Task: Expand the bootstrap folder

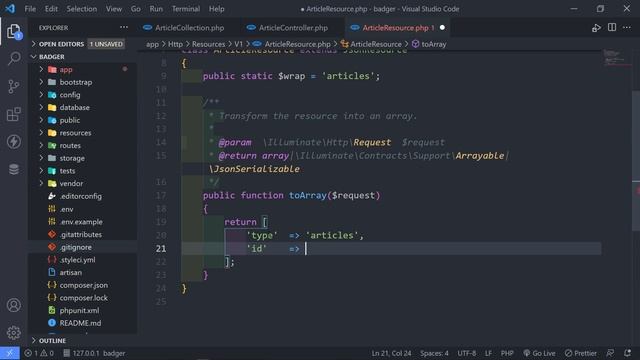Action: click(x=76, y=82)
